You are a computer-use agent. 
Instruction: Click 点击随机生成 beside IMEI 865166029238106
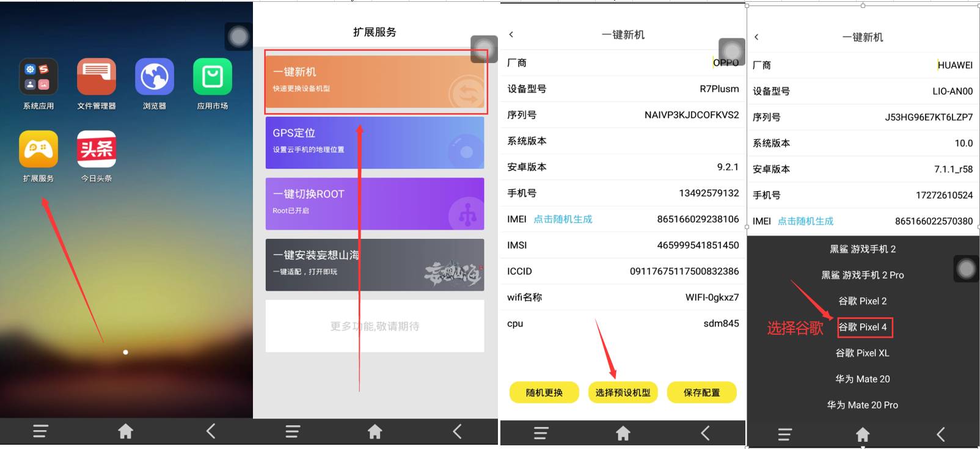[563, 219]
